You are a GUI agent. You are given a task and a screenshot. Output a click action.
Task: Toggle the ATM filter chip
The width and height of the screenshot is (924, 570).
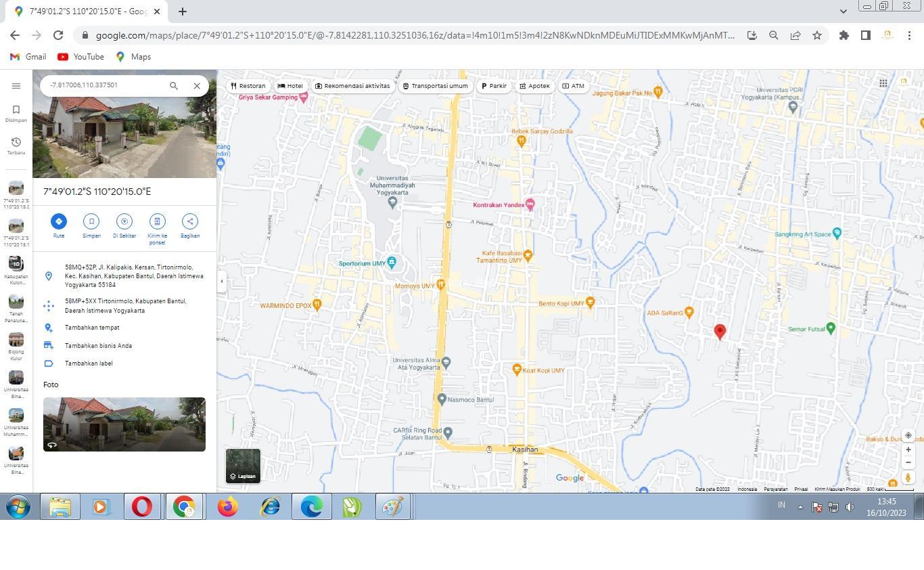[572, 86]
